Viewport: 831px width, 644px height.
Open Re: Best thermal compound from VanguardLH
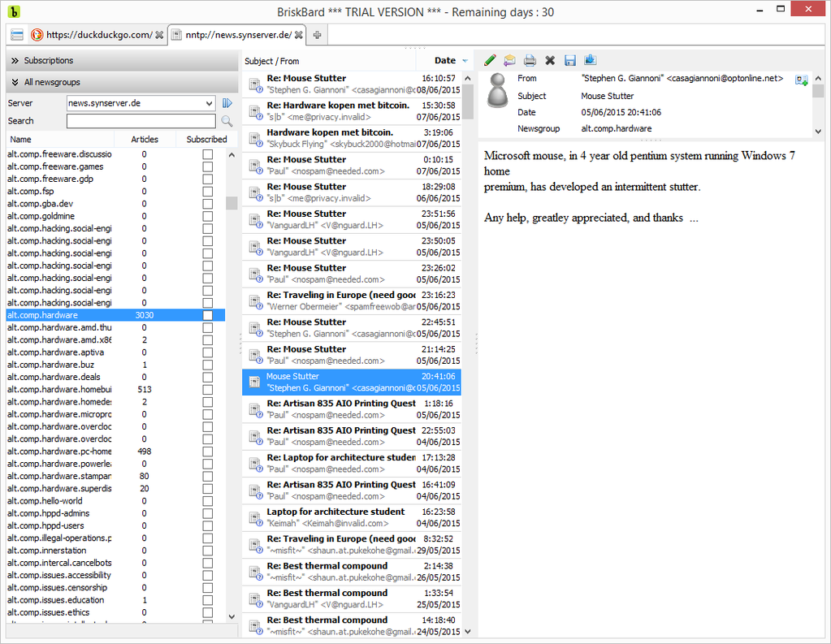tap(352, 599)
